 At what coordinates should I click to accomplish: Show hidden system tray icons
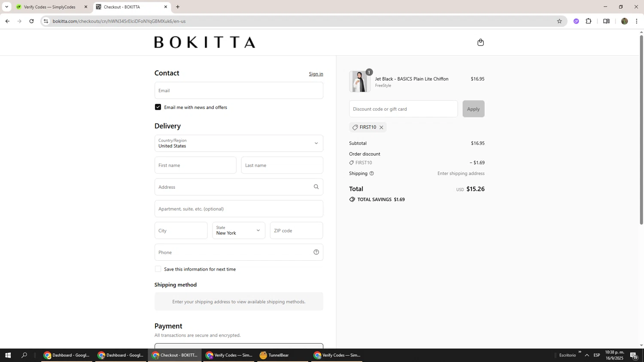tap(587, 355)
